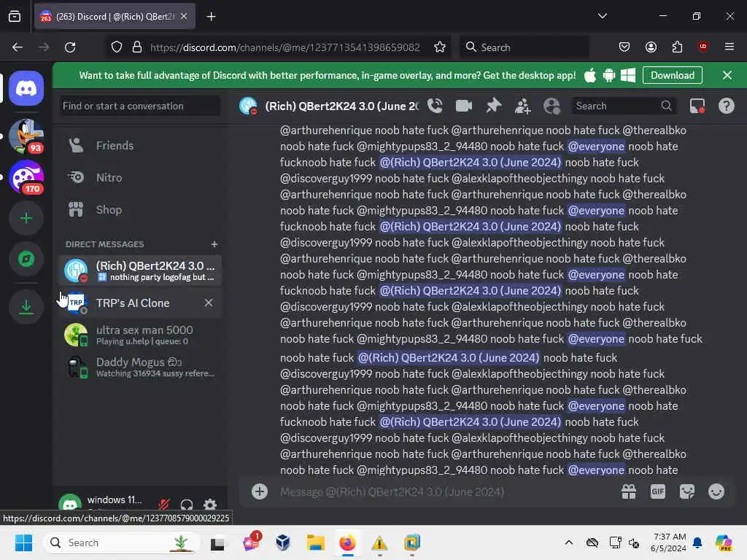
Task: Click the tracking protection shield icon in address bar
Action: 117,47
